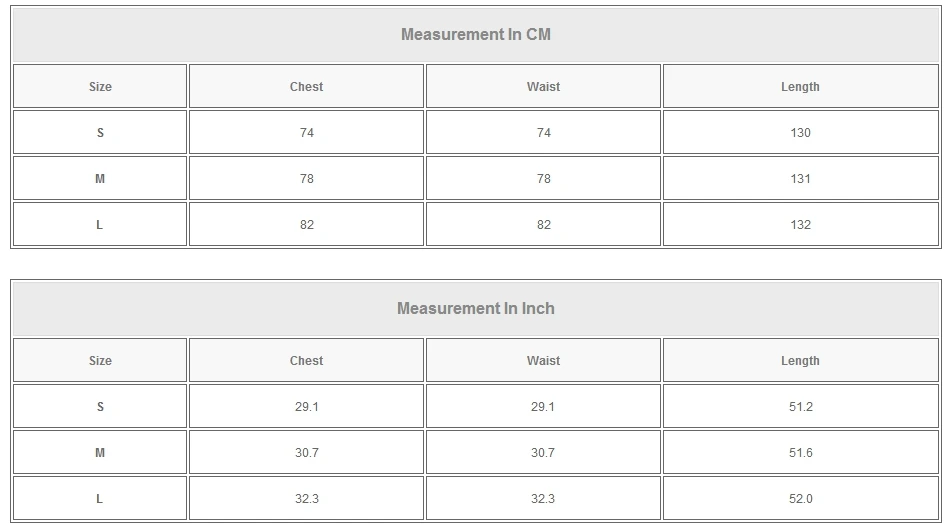This screenshot has width=950, height=530.
Task: Select size M waist value 30.7 in Inch table
Action: tap(543, 453)
